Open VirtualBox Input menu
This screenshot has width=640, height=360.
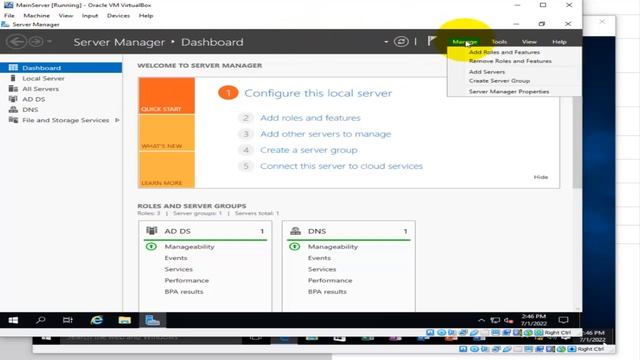point(90,16)
